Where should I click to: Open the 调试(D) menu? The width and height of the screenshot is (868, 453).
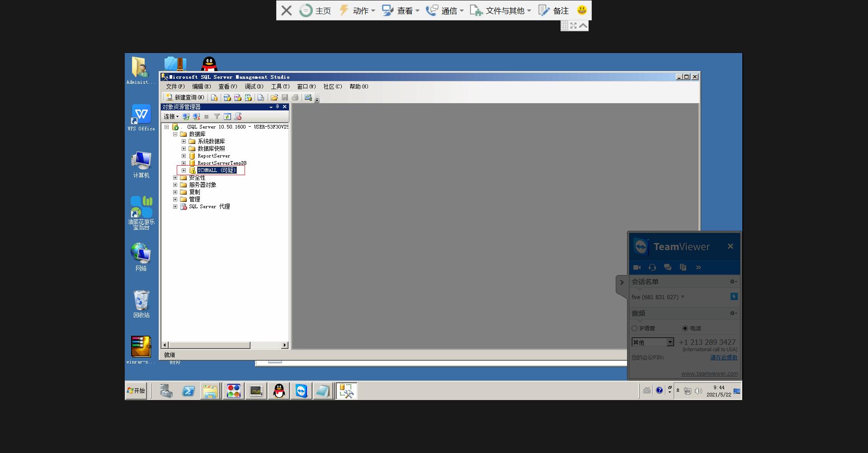(x=254, y=86)
